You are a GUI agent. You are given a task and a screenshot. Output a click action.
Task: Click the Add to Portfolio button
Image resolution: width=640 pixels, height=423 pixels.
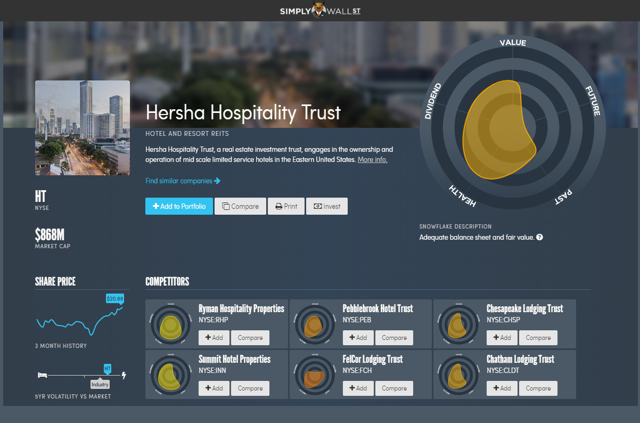click(x=179, y=206)
